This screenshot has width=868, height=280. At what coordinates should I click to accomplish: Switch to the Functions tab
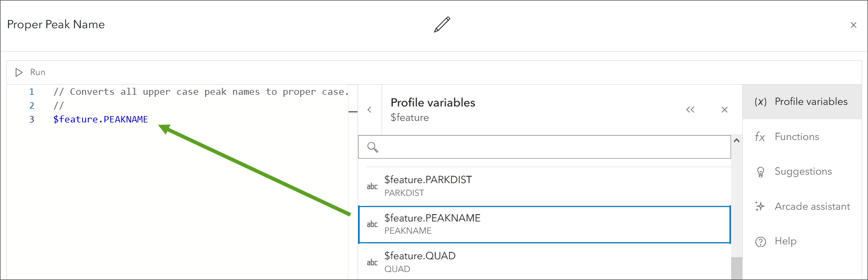tap(797, 137)
